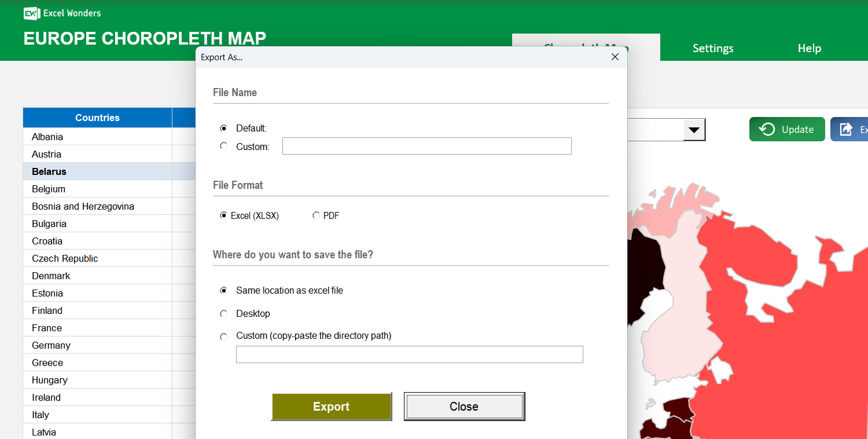Open the Settings menu
Image resolution: width=868 pixels, height=439 pixels.
712,48
